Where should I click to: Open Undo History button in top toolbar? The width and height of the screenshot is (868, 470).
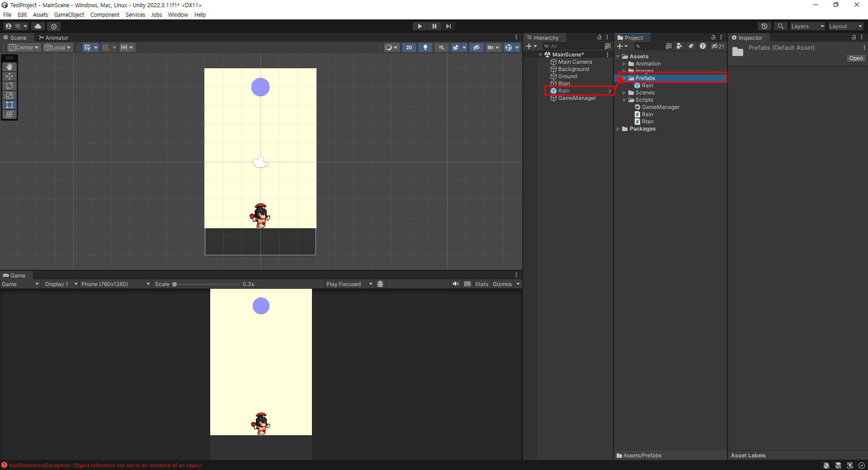point(764,26)
